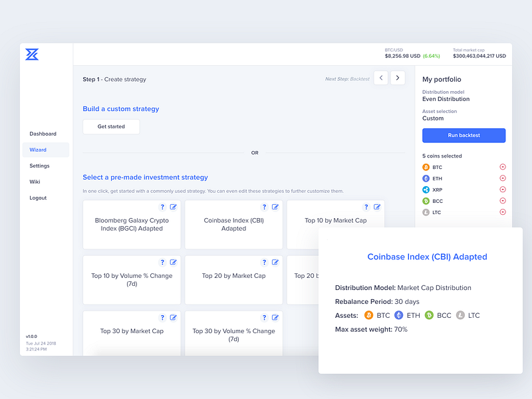This screenshot has height=399, width=532.
Task: Go to previous step with left chevron
Action: pos(381,78)
